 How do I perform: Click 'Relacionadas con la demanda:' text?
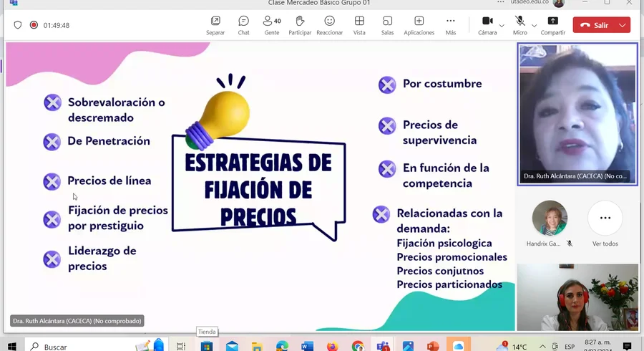coord(449,221)
